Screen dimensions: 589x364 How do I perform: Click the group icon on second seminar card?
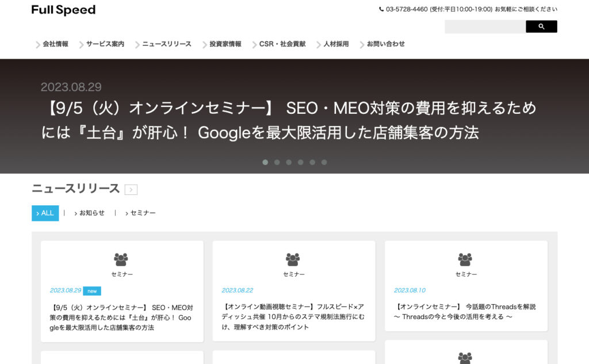coord(293,259)
